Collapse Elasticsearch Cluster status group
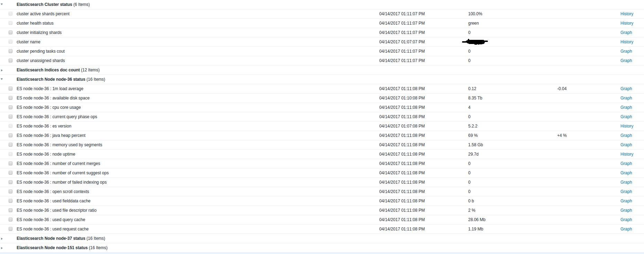644x254 pixels. 2,4
